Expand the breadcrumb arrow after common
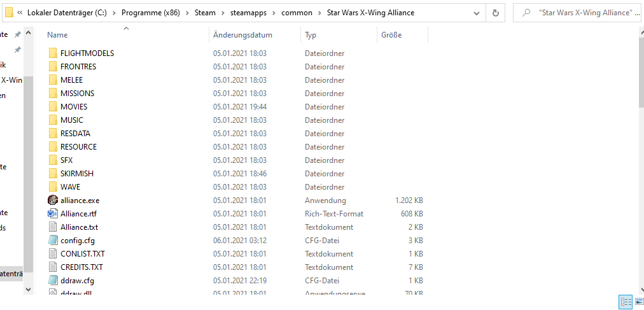 click(x=319, y=13)
